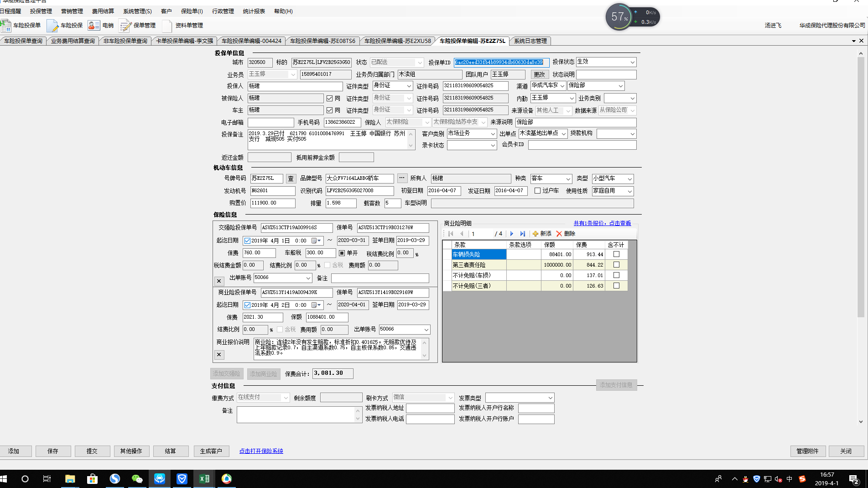Expand the 发票类型 dropdown
The height and width of the screenshot is (488, 868).
pyautogui.click(x=550, y=398)
